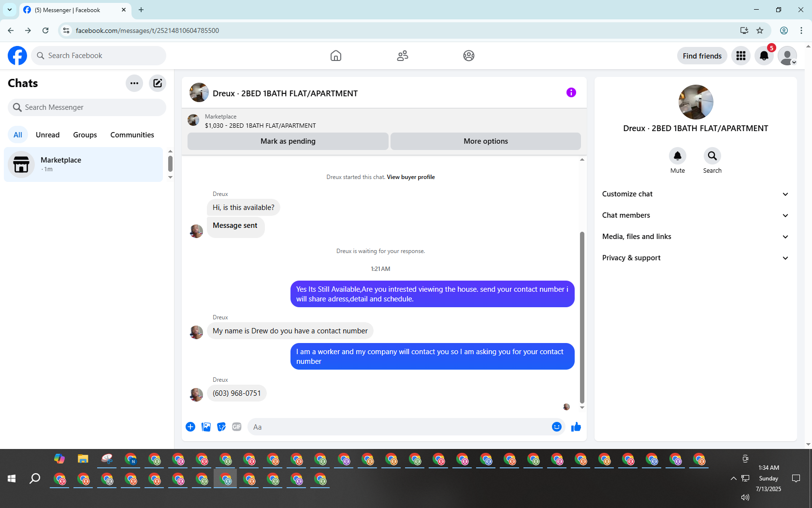Click Find friends button
Viewport: 812px width, 508px height.
coord(702,56)
